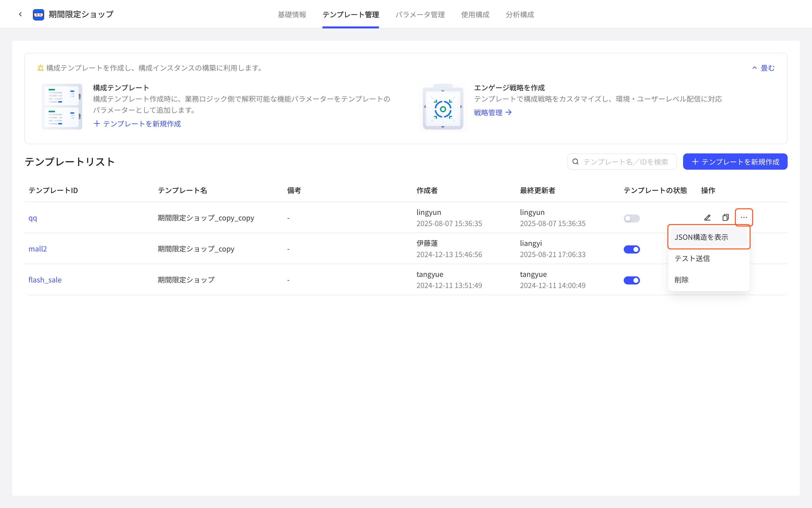This screenshot has height=508, width=812.
Task: Open the flash_sale template ID link
Action: point(45,280)
